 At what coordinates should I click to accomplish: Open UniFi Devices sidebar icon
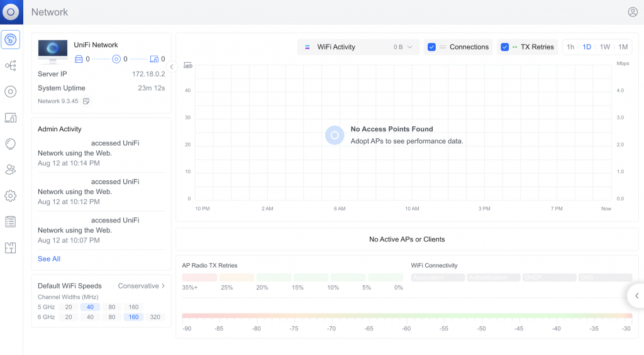coord(11,92)
